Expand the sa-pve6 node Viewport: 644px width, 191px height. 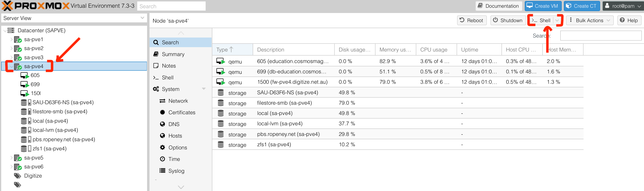click(x=11, y=167)
